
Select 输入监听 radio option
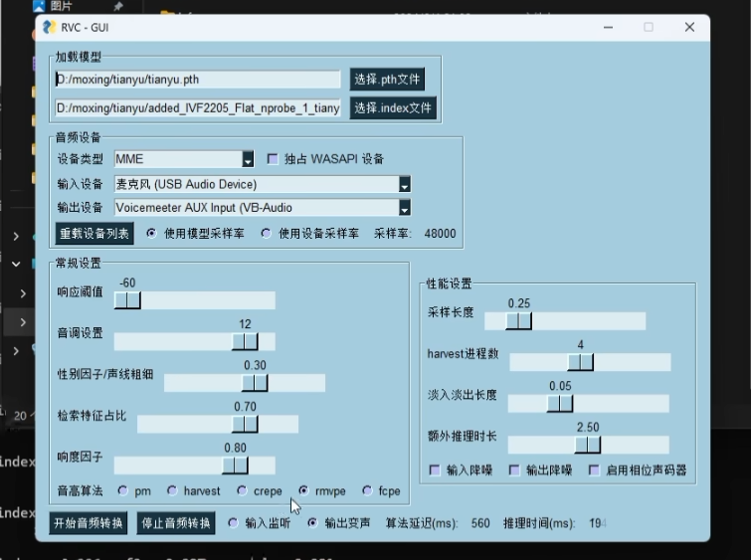click(x=233, y=522)
